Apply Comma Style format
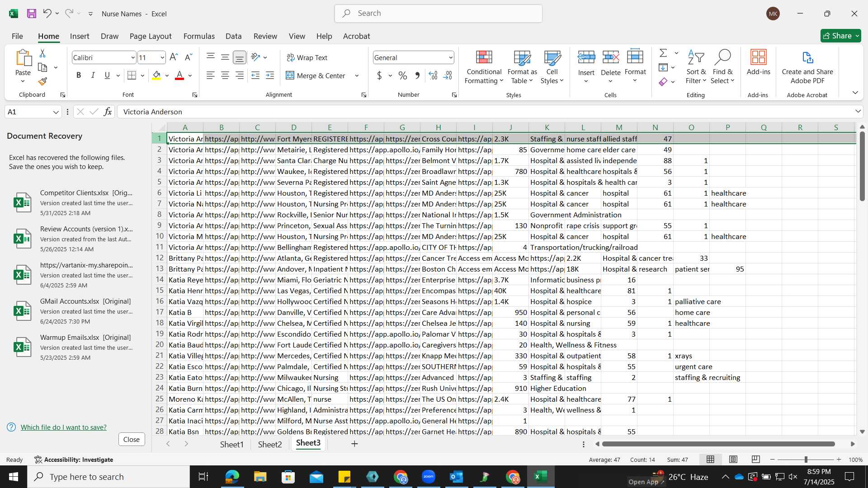This screenshot has width=868, height=488. click(417, 75)
